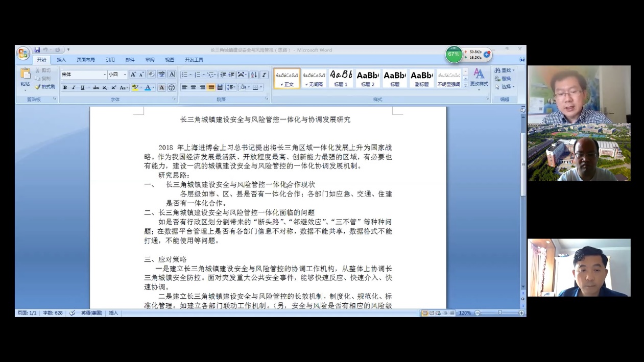The image size is (644, 362).
Task: Open the font name dropdown (宋体)
Action: (x=105, y=75)
